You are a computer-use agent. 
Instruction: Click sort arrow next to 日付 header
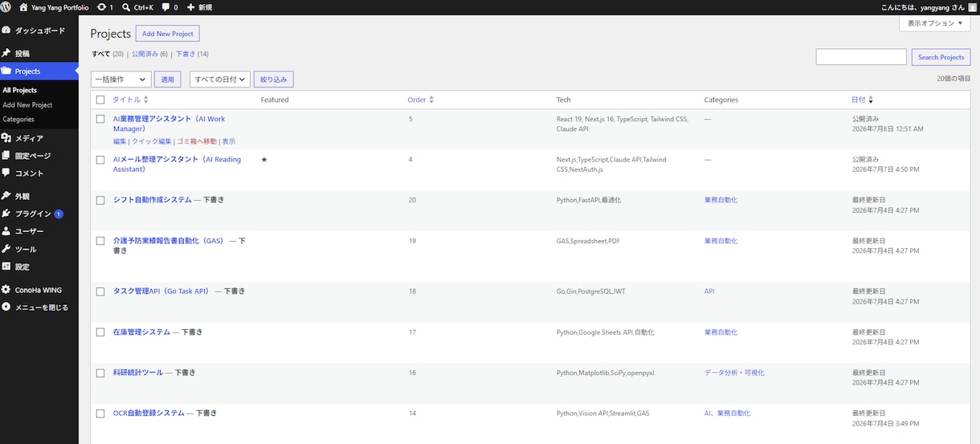871,100
